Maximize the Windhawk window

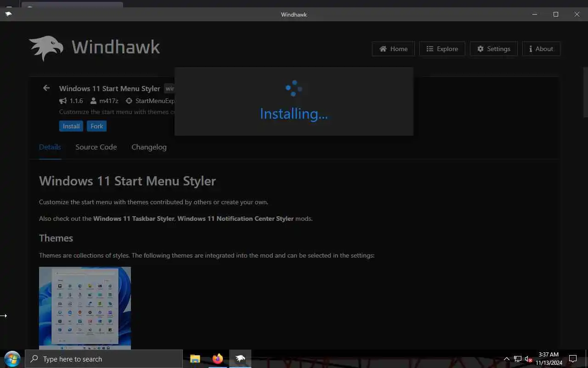point(556,14)
